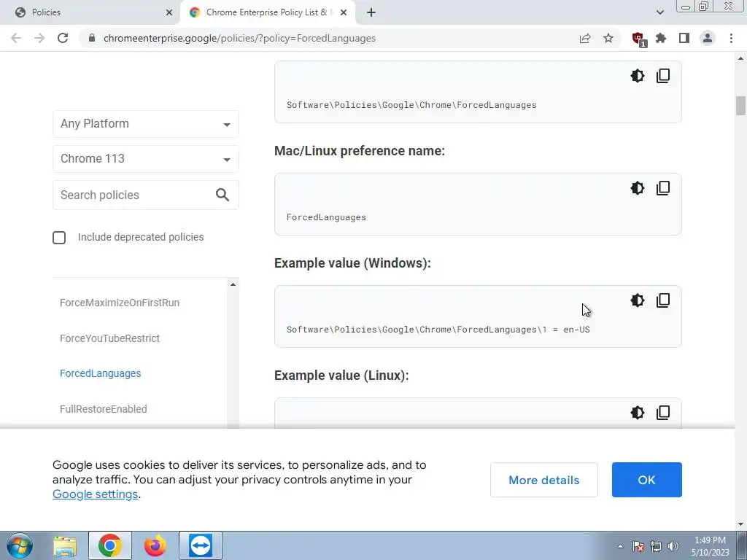Image resolution: width=747 pixels, height=560 pixels.
Task: Click the Windows example registry value text
Action: point(438,330)
